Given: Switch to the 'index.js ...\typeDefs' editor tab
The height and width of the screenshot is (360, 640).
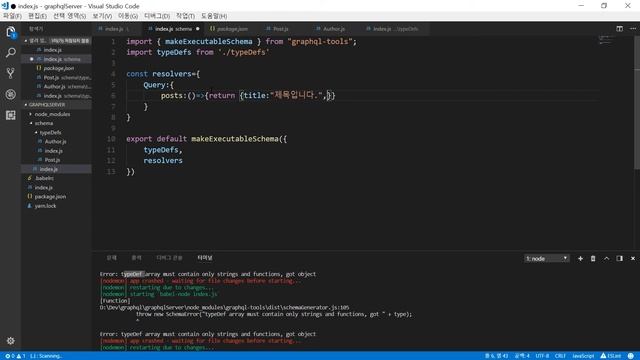Looking at the screenshot, I should [x=395, y=29].
